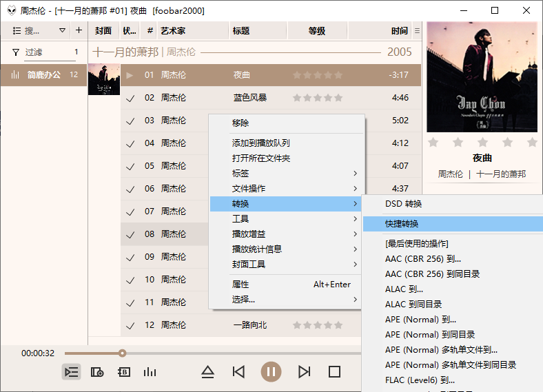Select 快捷转换 in the convert submenu

[x=453, y=224]
